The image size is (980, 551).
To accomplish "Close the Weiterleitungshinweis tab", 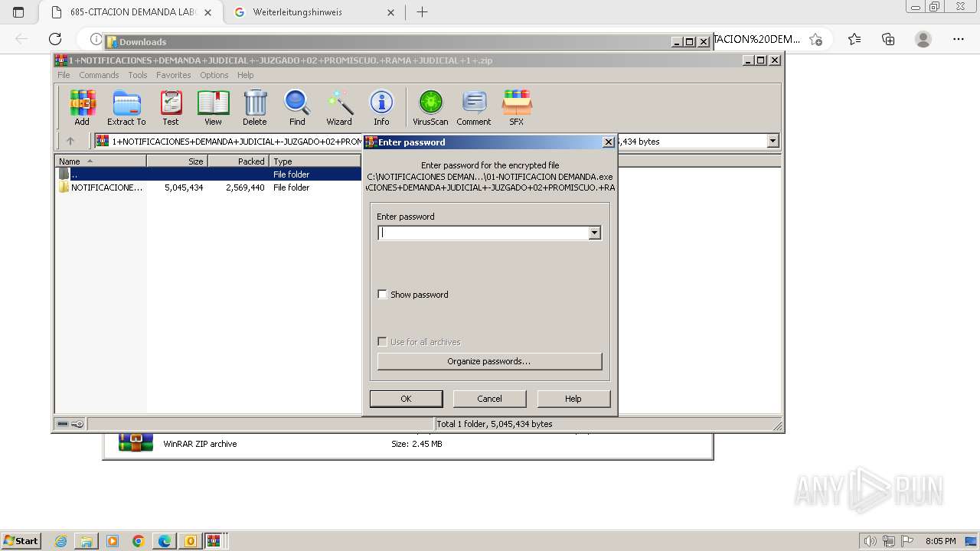I will coord(390,12).
